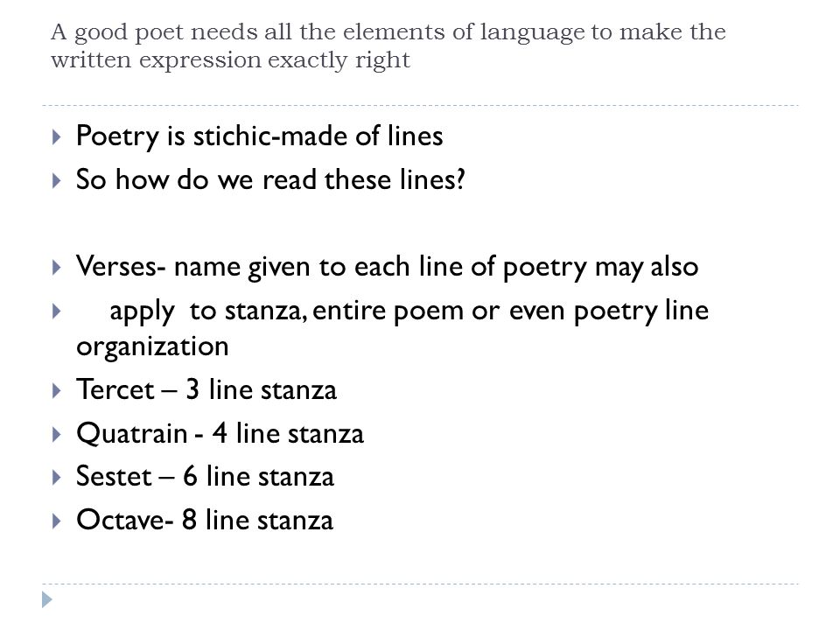Click the bullet arrow beside 'Poetry is stichic'
Image resolution: width=840 pixels, height=630 pixels.
[x=56, y=137]
